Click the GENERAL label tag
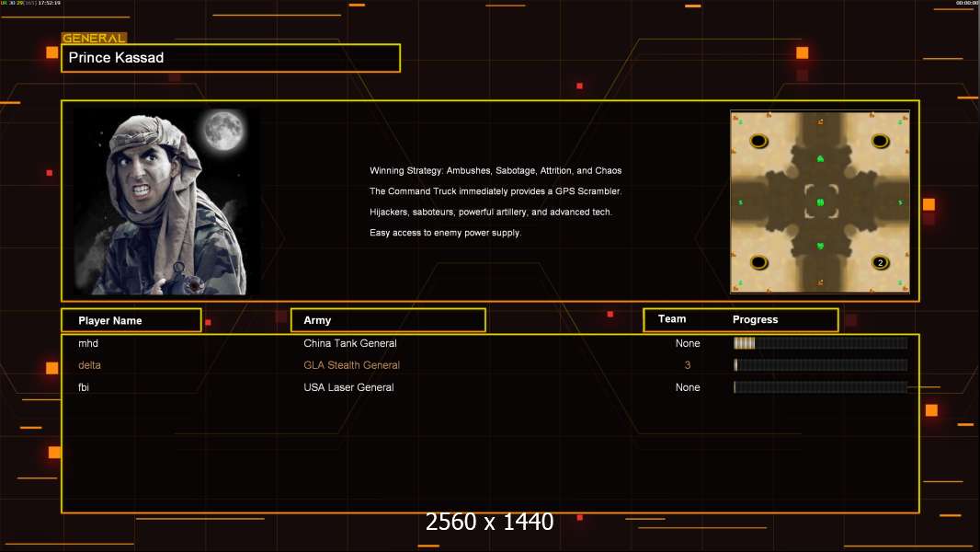 click(94, 38)
